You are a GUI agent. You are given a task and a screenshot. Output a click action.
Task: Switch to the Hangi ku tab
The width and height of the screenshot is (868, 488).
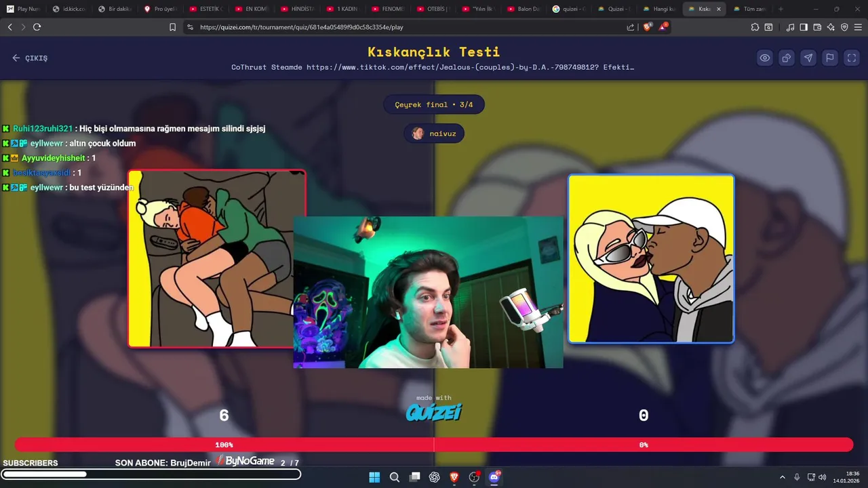coord(660,9)
